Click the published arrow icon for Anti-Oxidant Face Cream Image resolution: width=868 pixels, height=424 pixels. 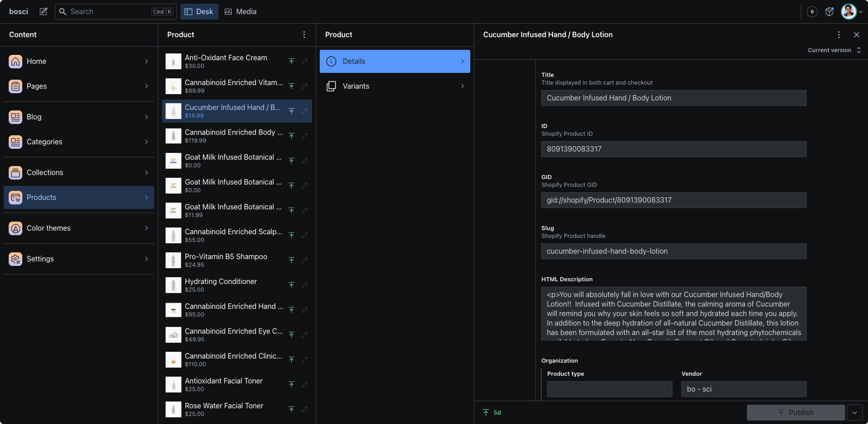(291, 61)
